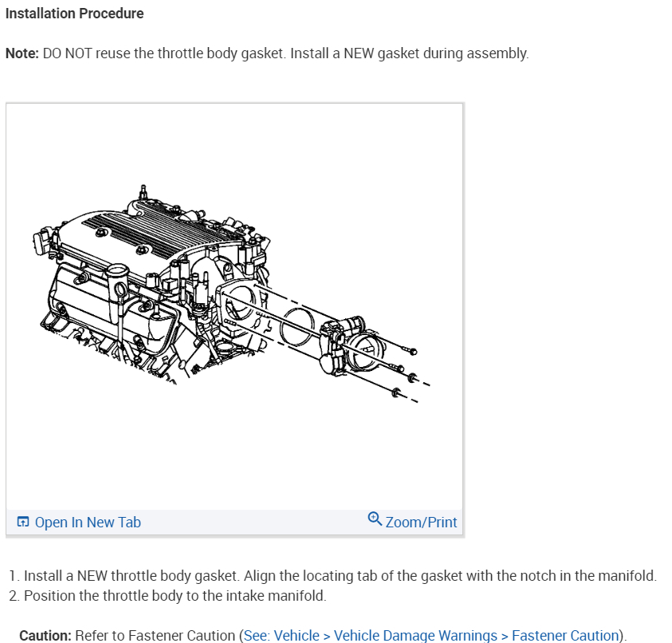672x643 pixels.
Task: Click the Note about throttle body gasket
Action: click(267, 53)
